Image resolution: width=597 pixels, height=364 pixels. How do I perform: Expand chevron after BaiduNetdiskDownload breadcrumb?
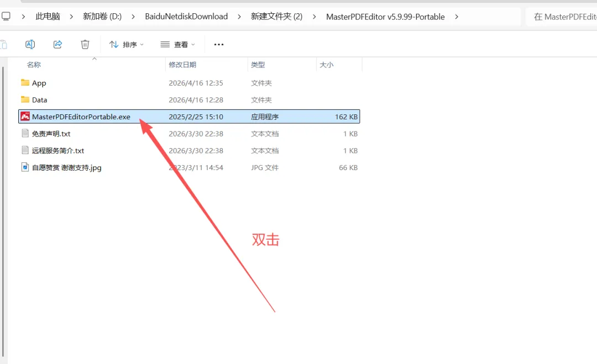click(x=239, y=17)
